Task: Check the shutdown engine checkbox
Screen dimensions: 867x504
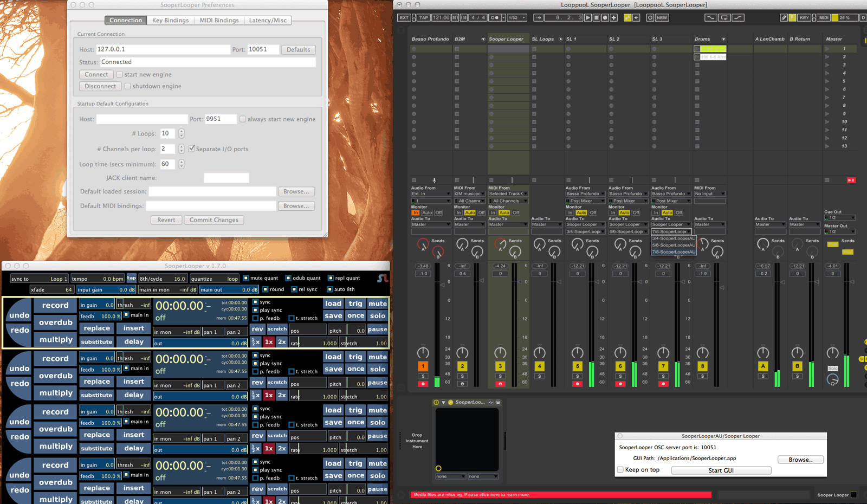Action: pos(127,86)
